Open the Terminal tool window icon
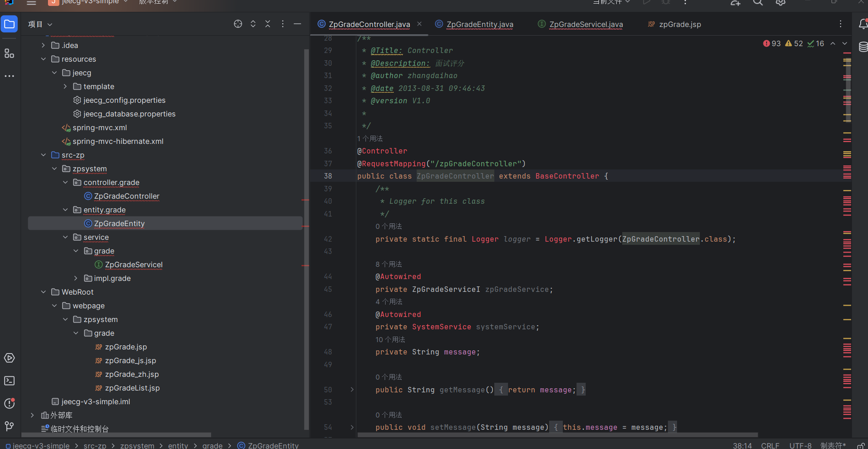The image size is (868, 449). [9, 380]
